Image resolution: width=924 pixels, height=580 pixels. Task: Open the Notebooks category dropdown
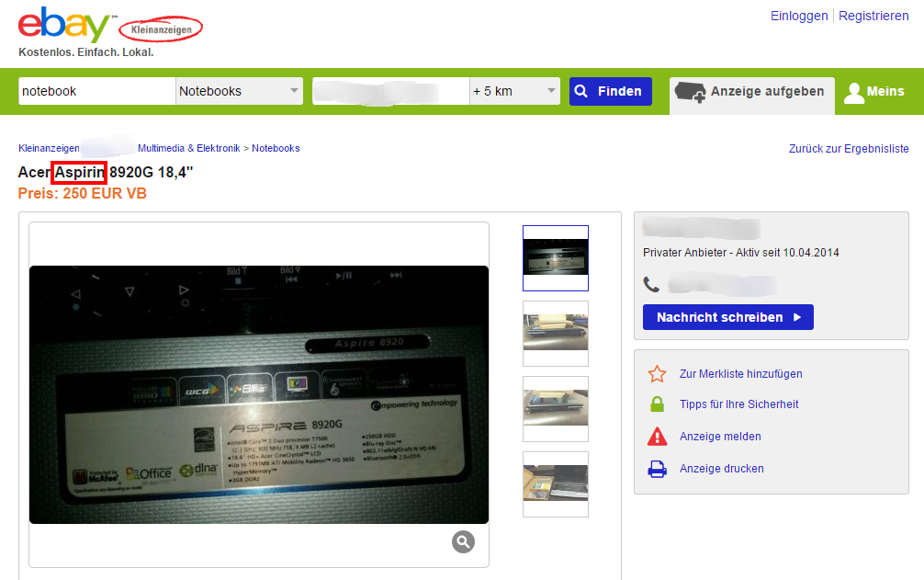[x=239, y=91]
